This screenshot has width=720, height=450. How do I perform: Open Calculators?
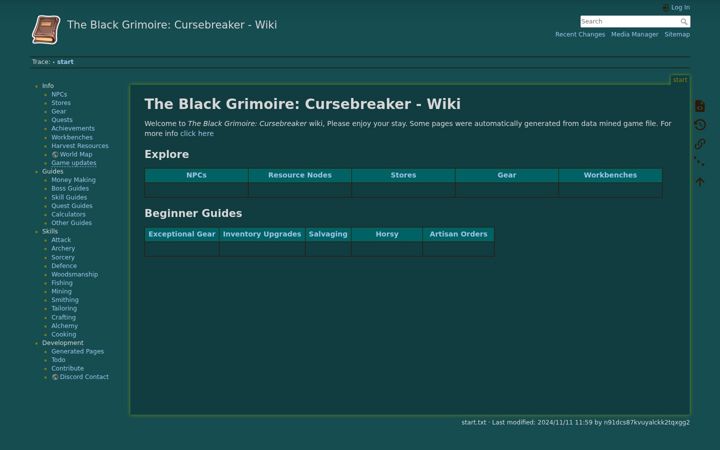tap(68, 214)
